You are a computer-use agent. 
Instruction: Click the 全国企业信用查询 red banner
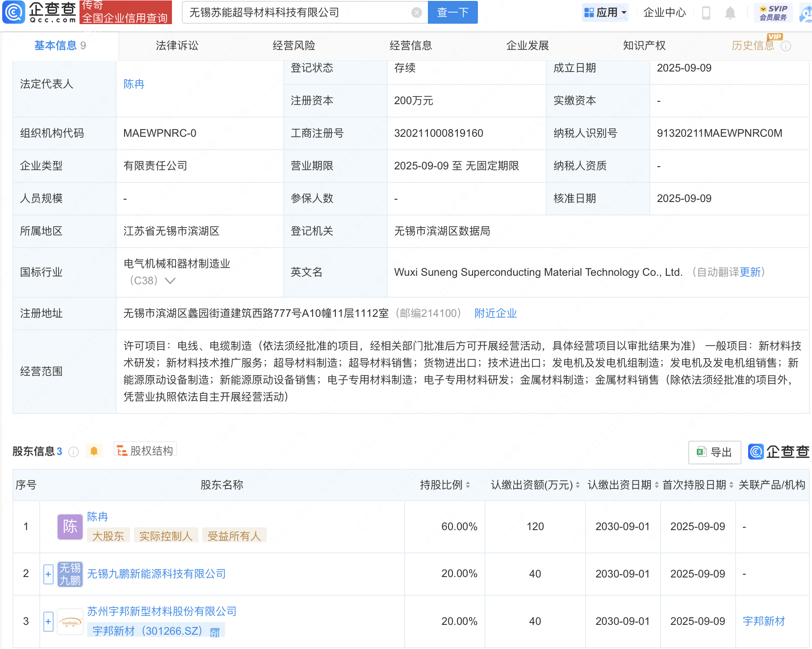[x=126, y=13]
